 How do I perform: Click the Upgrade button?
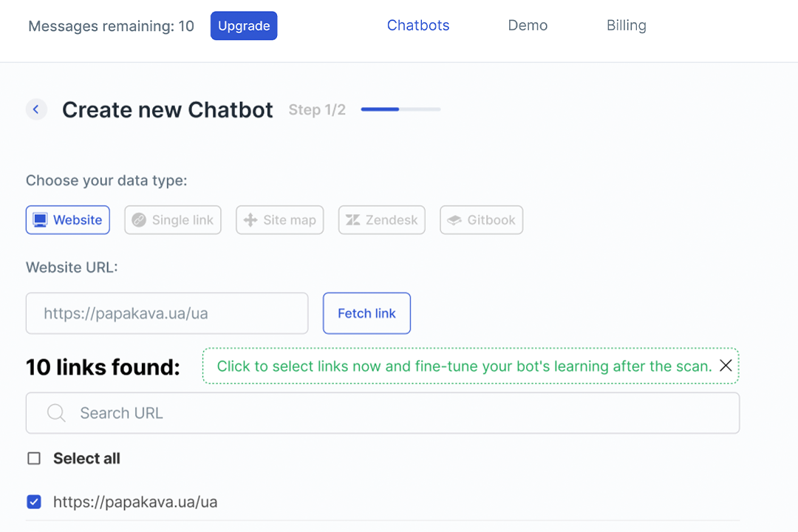(x=244, y=26)
